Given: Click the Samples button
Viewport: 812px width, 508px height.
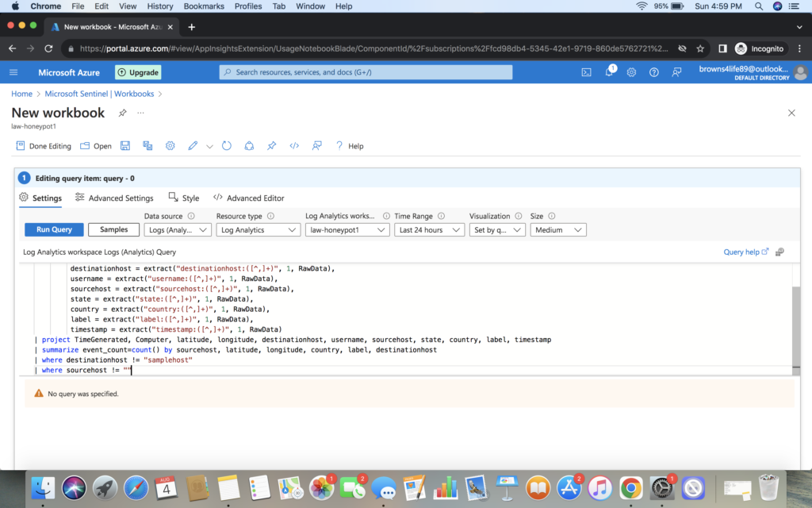Looking at the screenshot, I should 113,229.
